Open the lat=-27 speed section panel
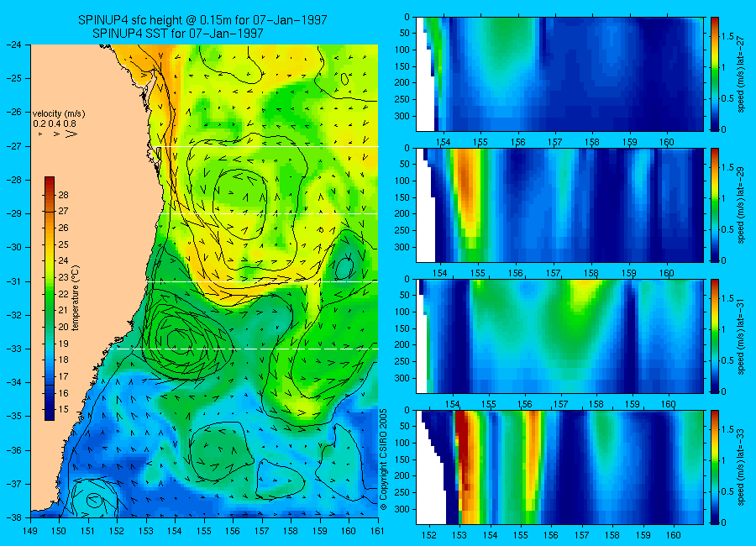This screenshot has height=546, width=756. (559, 74)
